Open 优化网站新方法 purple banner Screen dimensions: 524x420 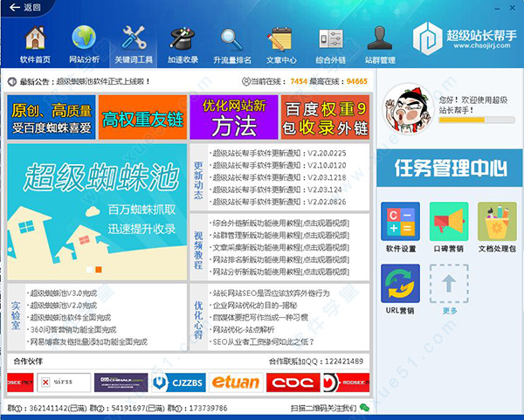[234, 117]
